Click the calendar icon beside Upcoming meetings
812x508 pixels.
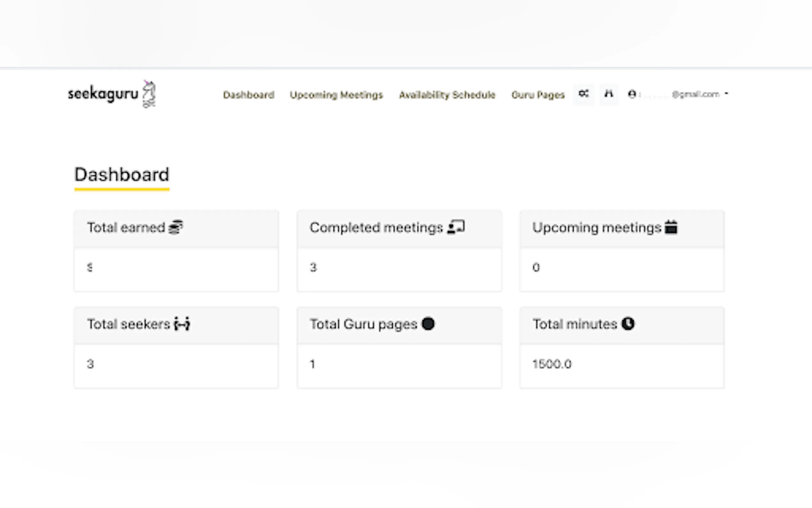point(671,227)
